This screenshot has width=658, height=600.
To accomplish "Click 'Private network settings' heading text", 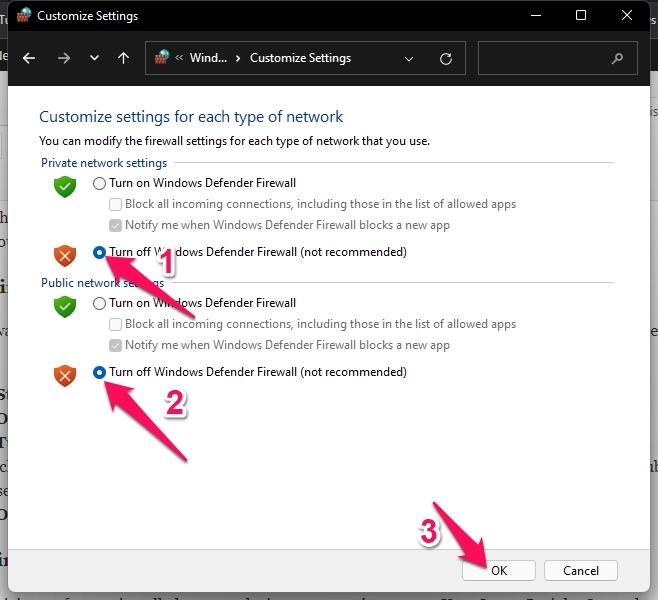I will (x=104, y=163).
